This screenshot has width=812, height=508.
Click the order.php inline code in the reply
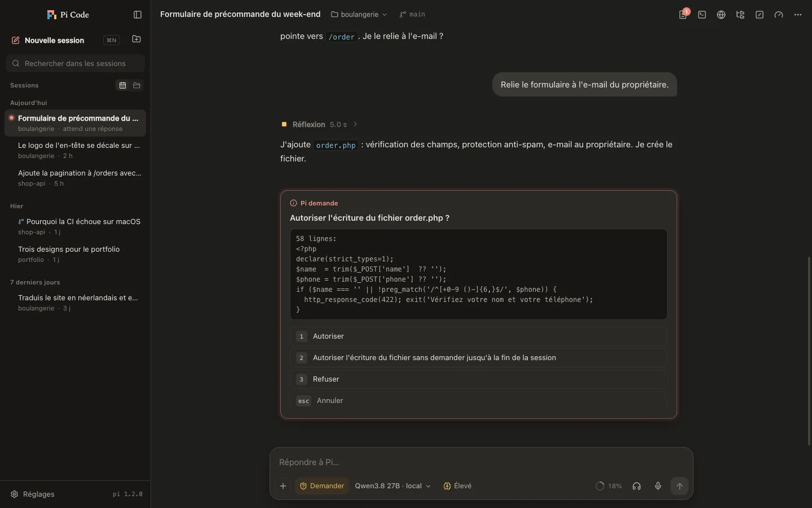(x=336, y=145)
